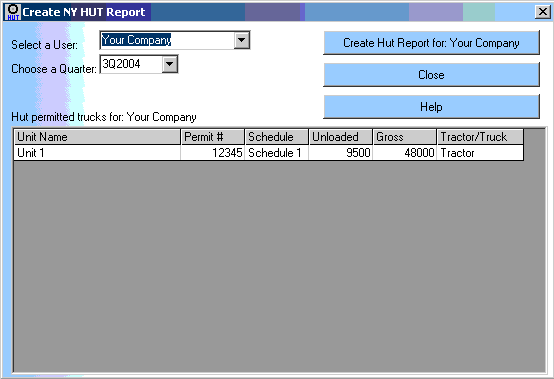
Task: Click the Hut permitted trucks label
Action: point(104,117)
